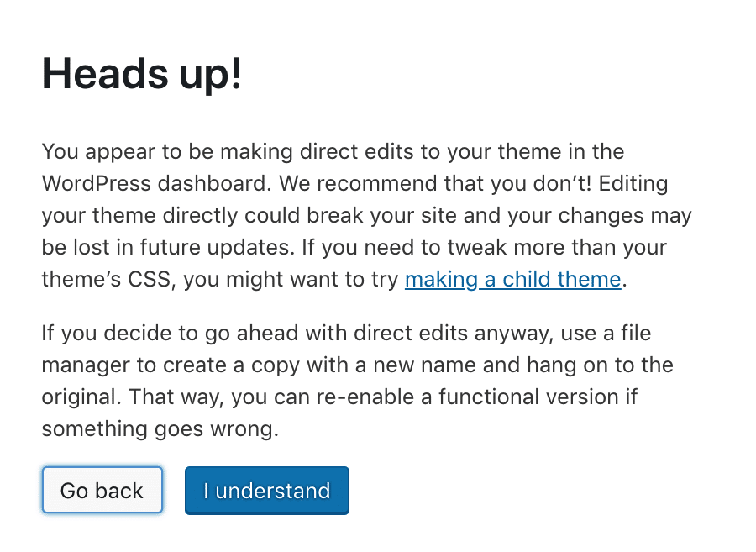
Task: Confirm the warning by clicking 'I understand'
Action: tap(266, 490)
